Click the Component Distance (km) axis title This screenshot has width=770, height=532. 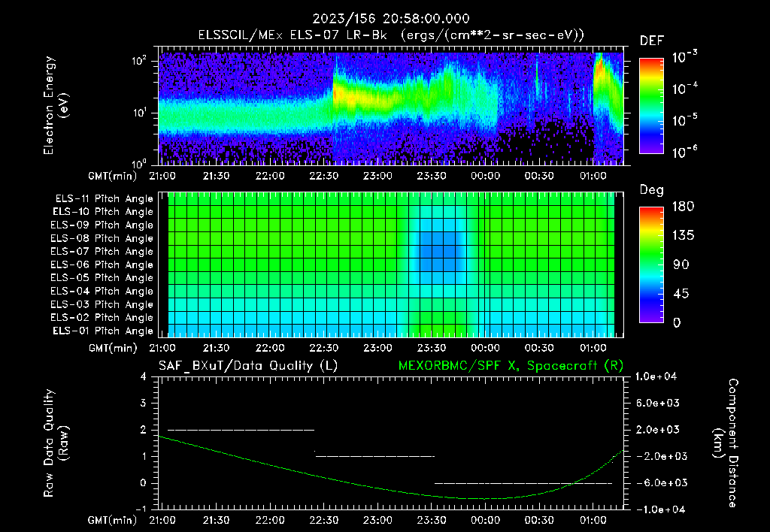click(x=726, y=443)
